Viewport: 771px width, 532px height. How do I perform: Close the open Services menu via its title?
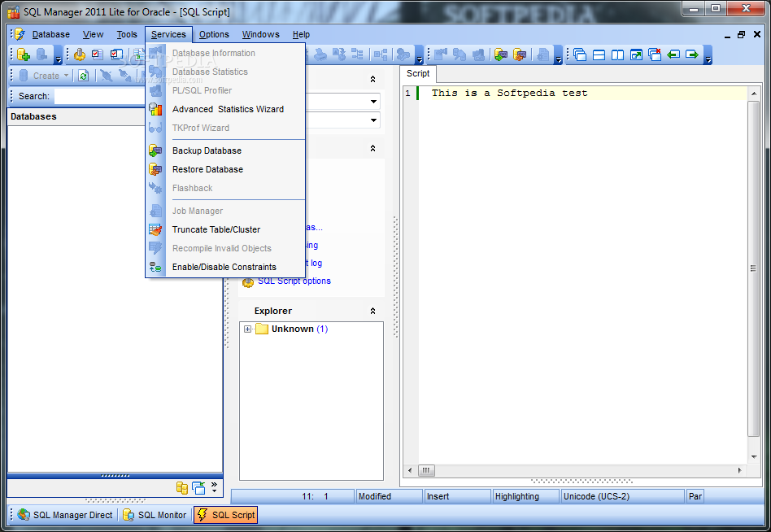click(168, 34)
